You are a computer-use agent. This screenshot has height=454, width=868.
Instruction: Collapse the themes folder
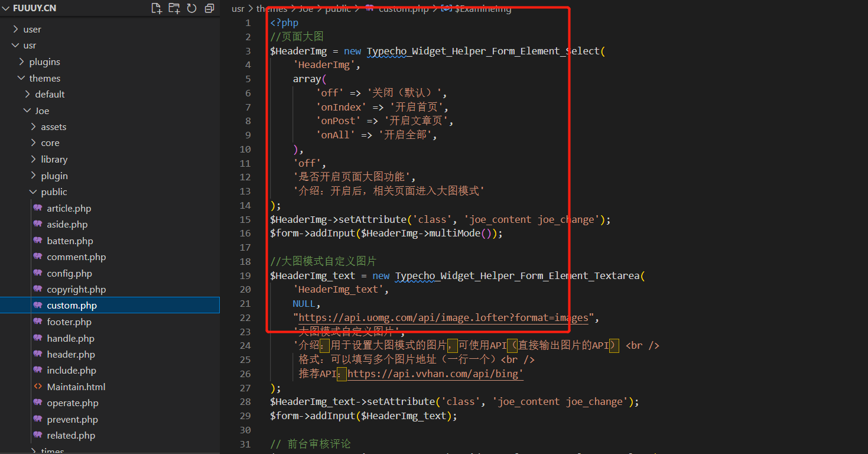[22, 78]
